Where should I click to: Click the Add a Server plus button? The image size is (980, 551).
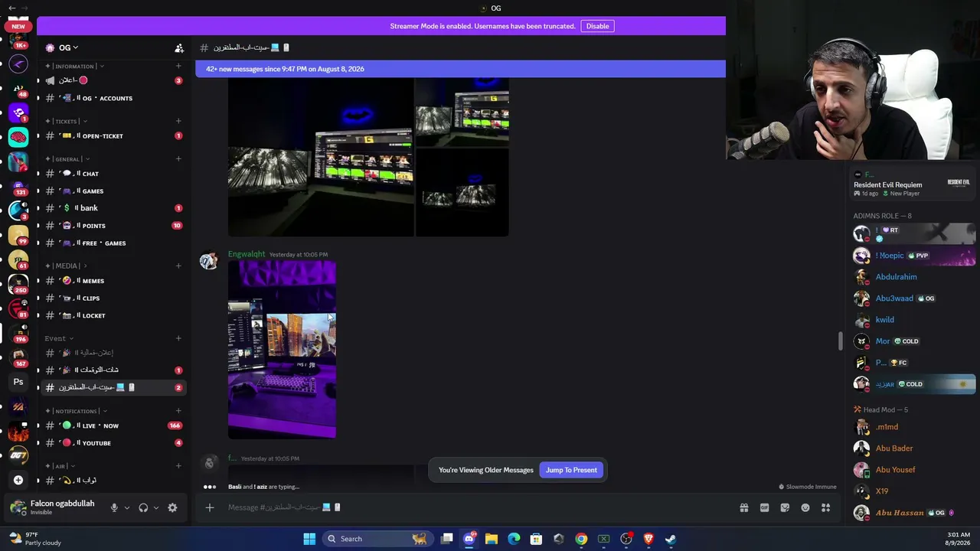(x=18, y=480)
